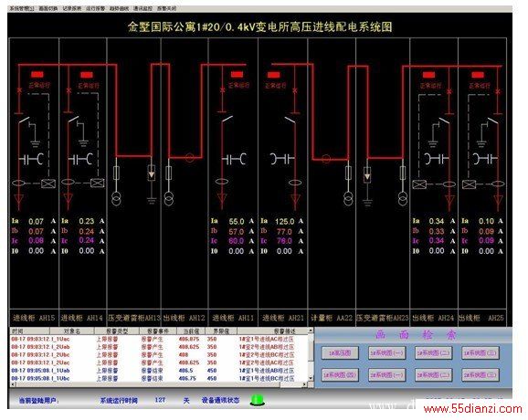Click the alarm list horizontal scrollbar
This screenshot has width=528, height=420.
click(x=159, y=384)
